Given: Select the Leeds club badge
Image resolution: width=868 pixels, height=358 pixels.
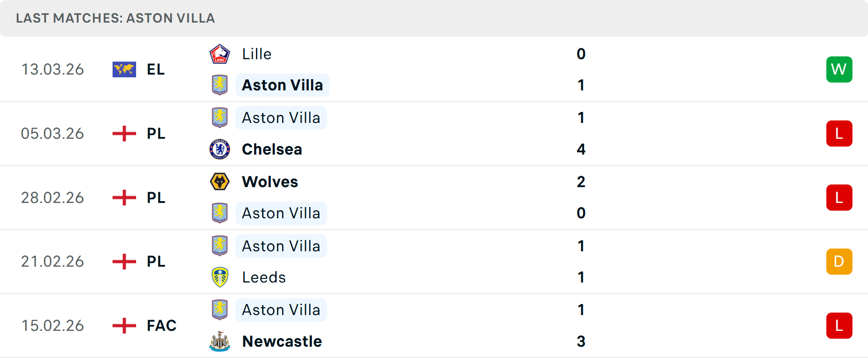Looking at the screenshot, I should pyautogui.click(x=220, y=277).
